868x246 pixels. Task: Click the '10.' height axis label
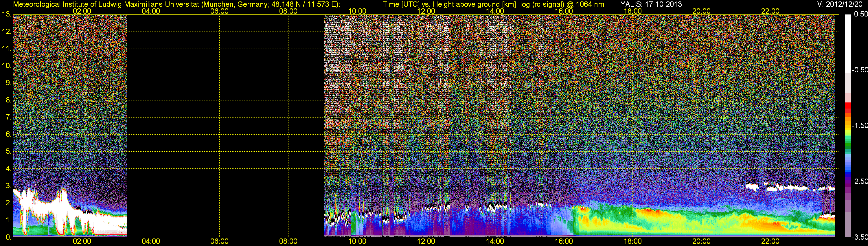[x=6, y=66]
